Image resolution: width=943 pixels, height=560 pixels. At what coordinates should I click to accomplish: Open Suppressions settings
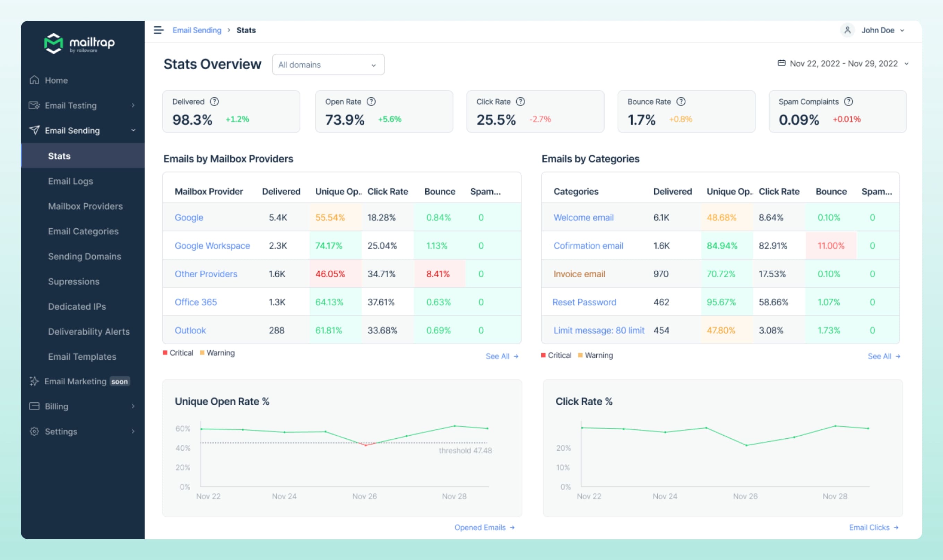point(73,281)
